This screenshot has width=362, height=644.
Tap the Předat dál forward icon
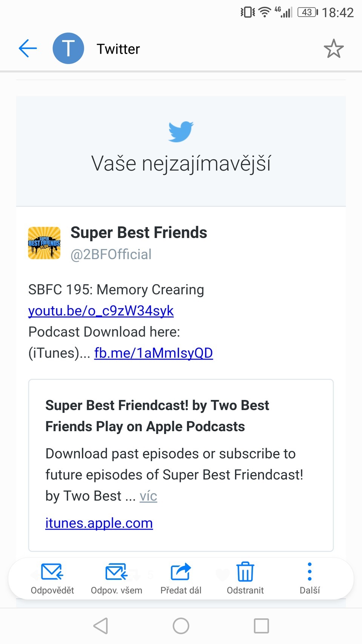181,572
